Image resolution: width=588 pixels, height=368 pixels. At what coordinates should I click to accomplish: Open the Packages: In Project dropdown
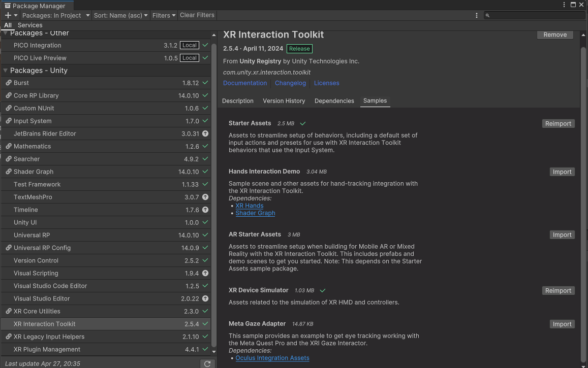pyautogui.click(x=56, y=15)
